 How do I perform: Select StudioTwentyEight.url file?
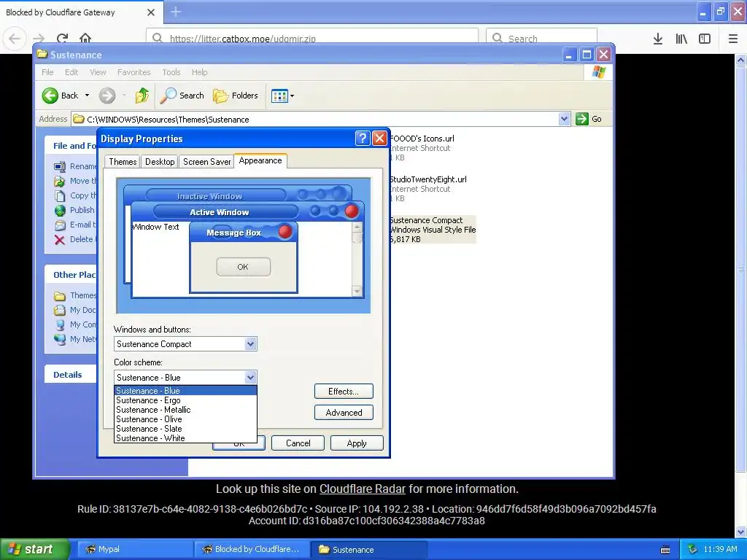tap(428, 189)
